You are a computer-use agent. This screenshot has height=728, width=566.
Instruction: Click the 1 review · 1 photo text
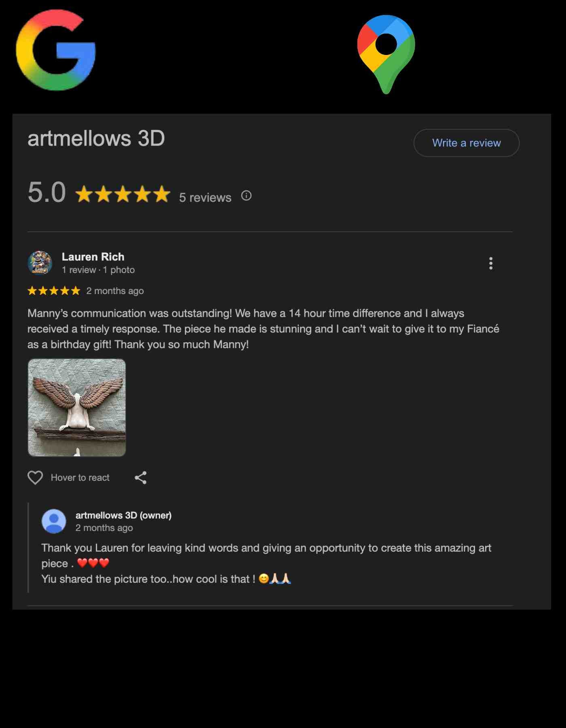(98, 270)
